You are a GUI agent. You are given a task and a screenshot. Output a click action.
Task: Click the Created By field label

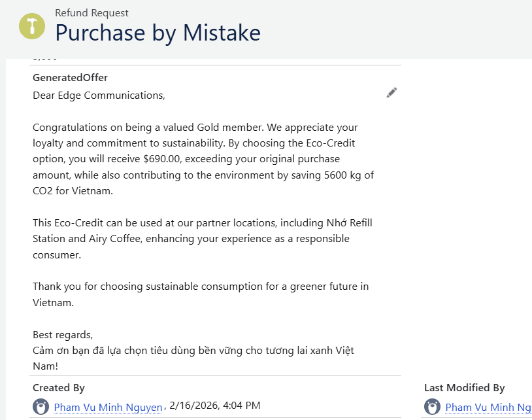click(59, 388)
